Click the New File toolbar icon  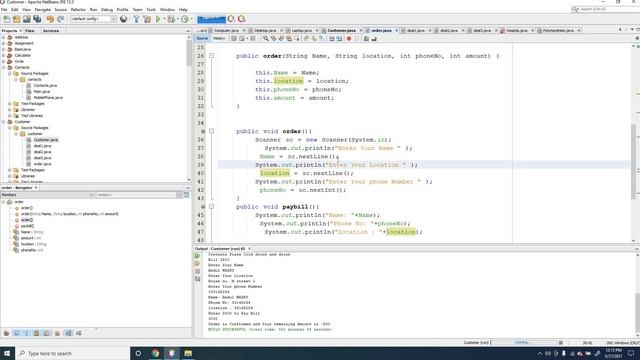coord(7,19)
